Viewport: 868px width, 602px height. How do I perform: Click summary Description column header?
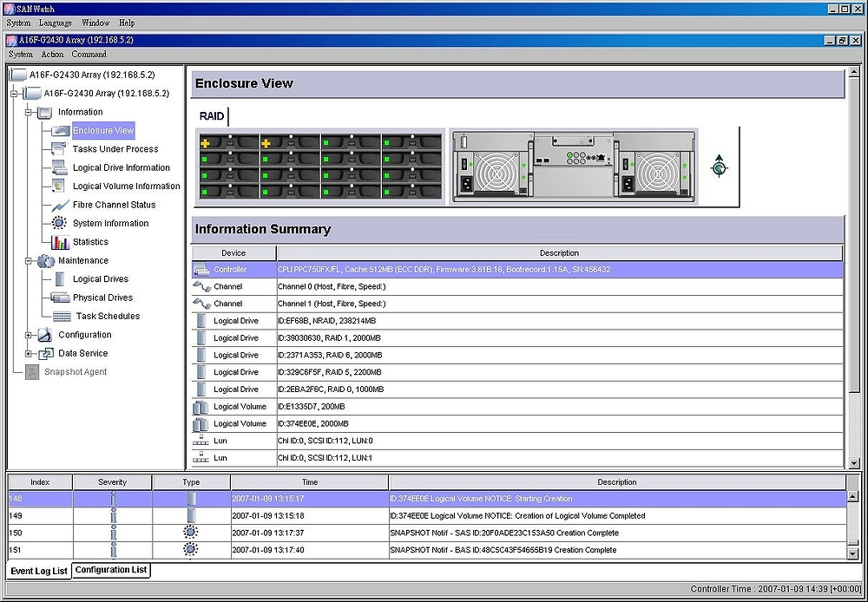559,253
